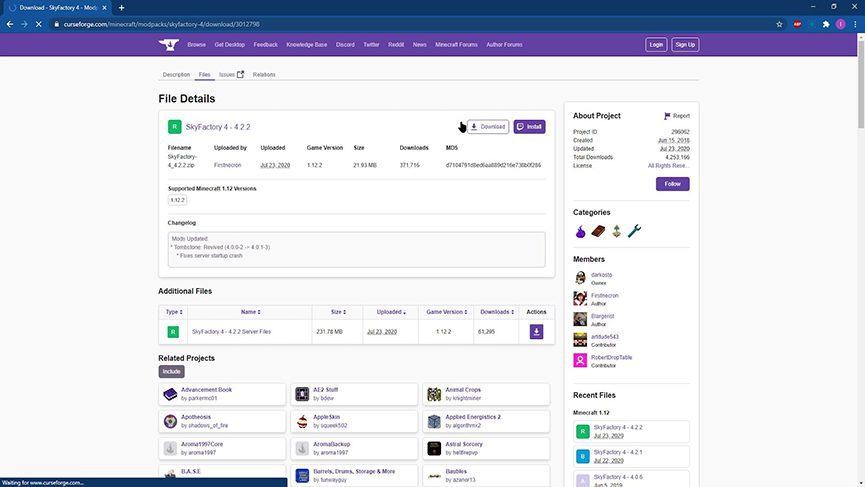This screenshot has height=487, width=865.
Task: Click the Report flag icon
Action: tap(667, 116)
